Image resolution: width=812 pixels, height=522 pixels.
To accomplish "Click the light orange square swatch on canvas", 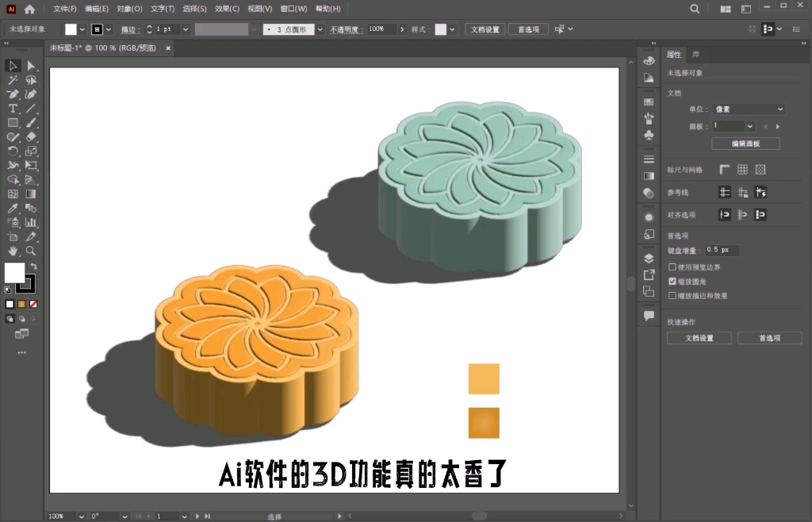I will 484,379.
